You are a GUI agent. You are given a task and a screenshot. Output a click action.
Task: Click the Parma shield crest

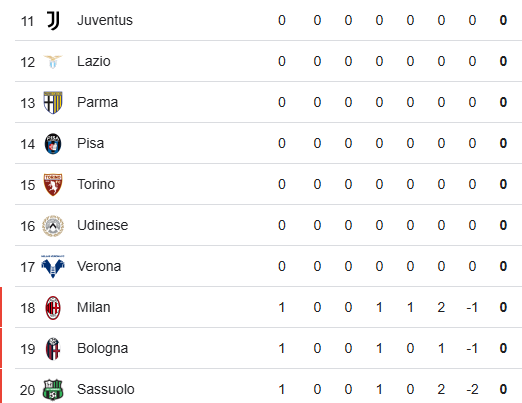tap(53, 103)
